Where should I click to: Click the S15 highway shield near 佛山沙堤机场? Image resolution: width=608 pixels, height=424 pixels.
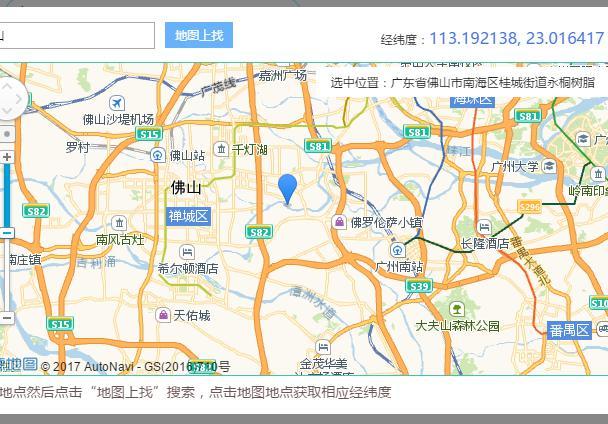[x=149, y=134]
